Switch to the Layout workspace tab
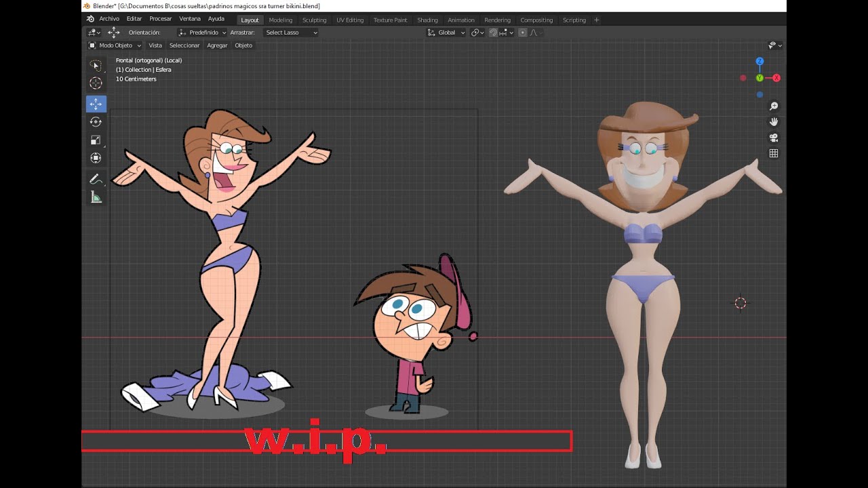This screenshot has height=488, width=868. (x=250, y=20)
